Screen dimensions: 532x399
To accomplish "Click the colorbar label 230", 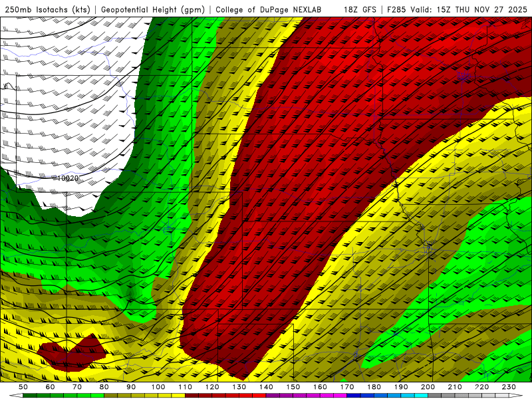I will [x=509, y=387].
